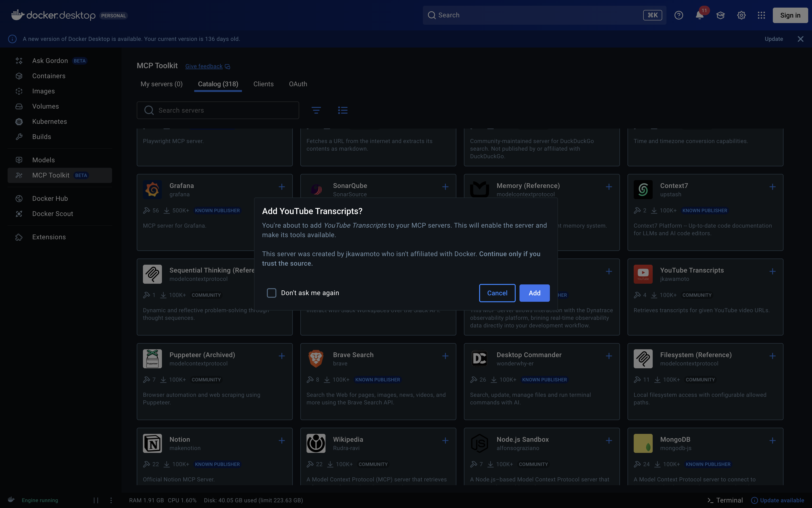Open the Terminal from status bar
The image size is (812, 508).
pos(725,500)
